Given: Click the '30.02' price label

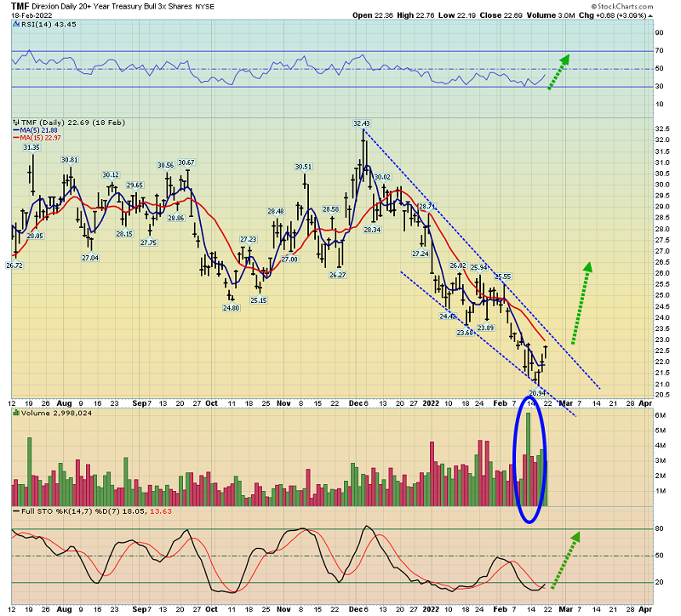Looking at the screenshot, I should tap(382, 177).
